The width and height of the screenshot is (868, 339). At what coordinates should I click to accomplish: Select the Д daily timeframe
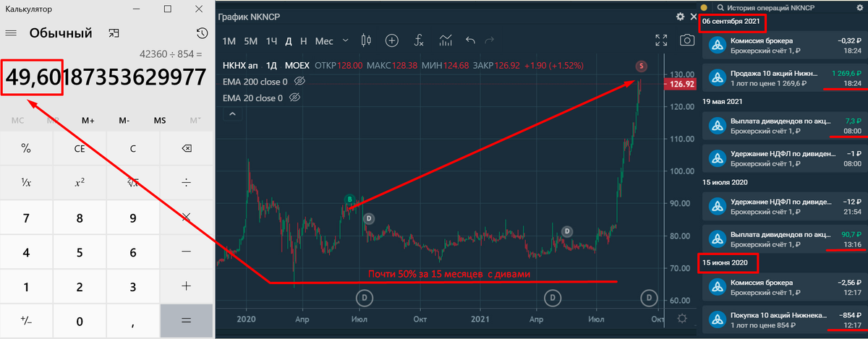(x=289, y=41)
